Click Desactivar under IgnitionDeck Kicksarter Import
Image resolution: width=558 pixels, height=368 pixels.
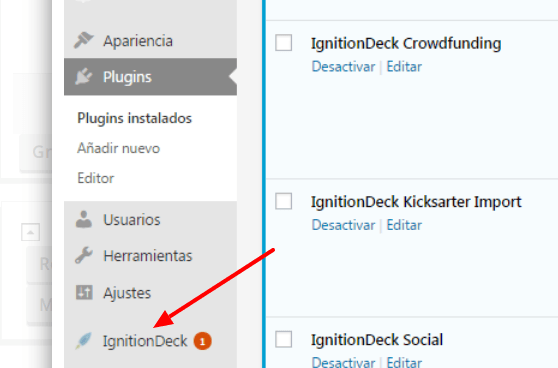coord(343,225)
